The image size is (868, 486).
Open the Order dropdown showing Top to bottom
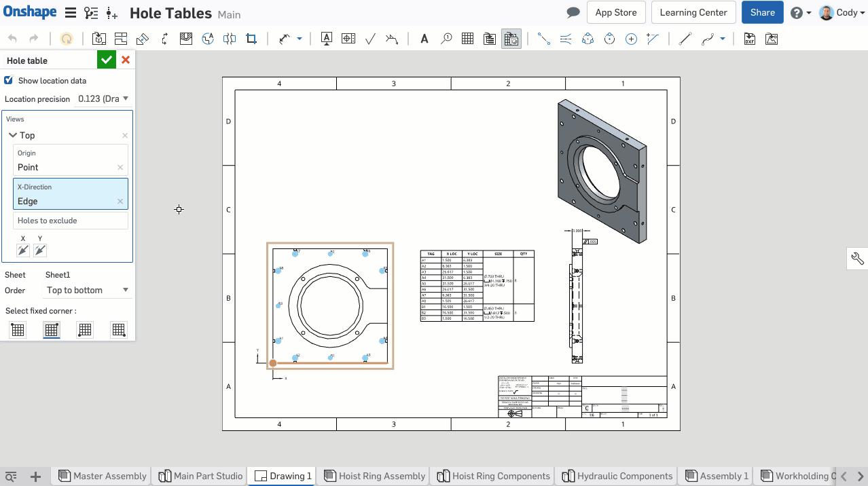click(87, 290)
